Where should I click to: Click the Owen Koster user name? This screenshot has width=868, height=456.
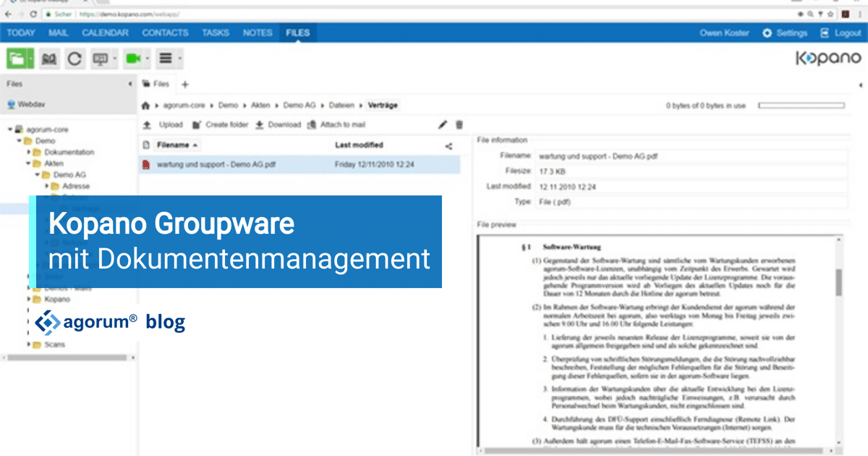coord(725,33)
